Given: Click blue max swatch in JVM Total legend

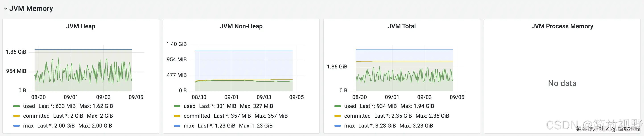Looking at the screenshot, I should point(338,126).
